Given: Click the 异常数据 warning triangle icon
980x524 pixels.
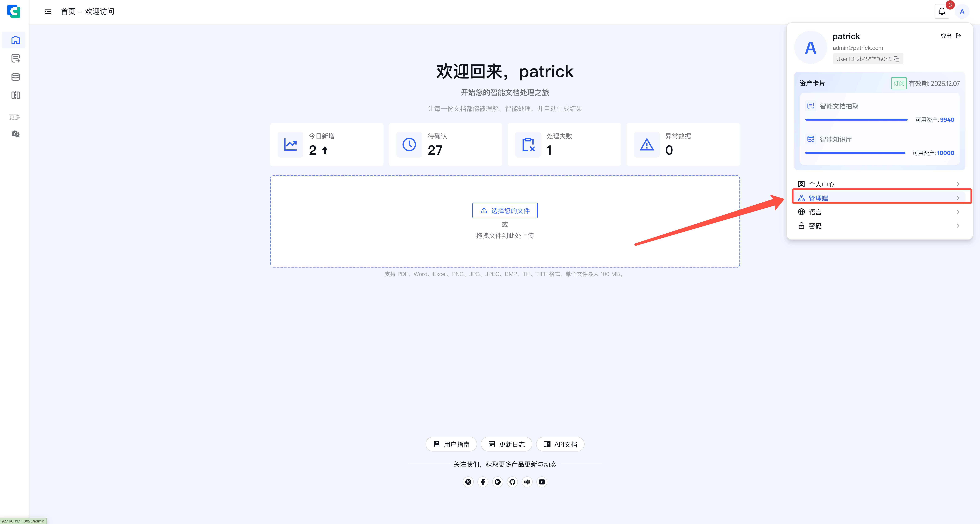Looking at the screenshot, I should point(647,145).
